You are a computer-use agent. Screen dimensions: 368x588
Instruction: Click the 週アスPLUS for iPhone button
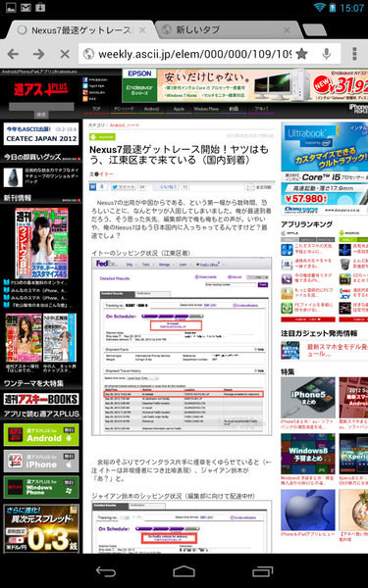(x=41, y=461)
